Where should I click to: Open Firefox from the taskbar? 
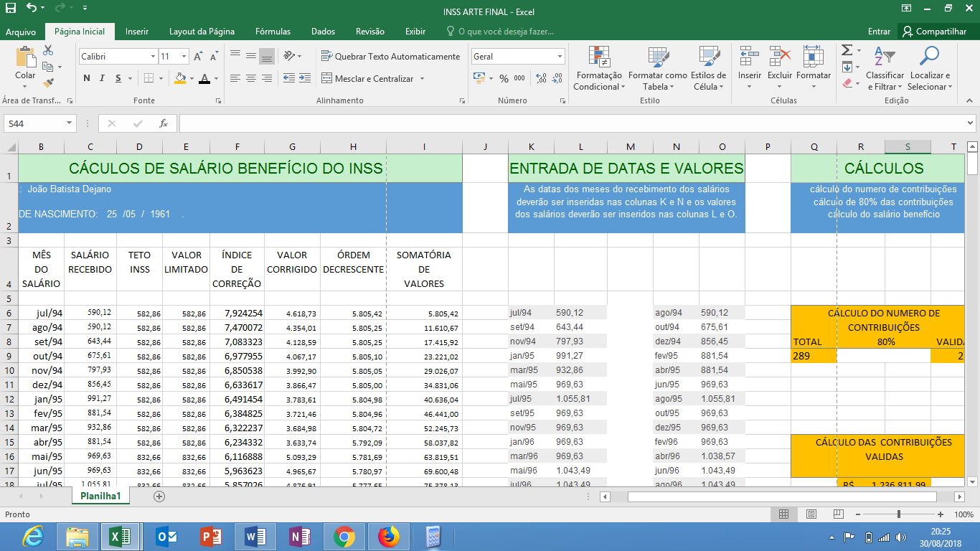[388, 536]
